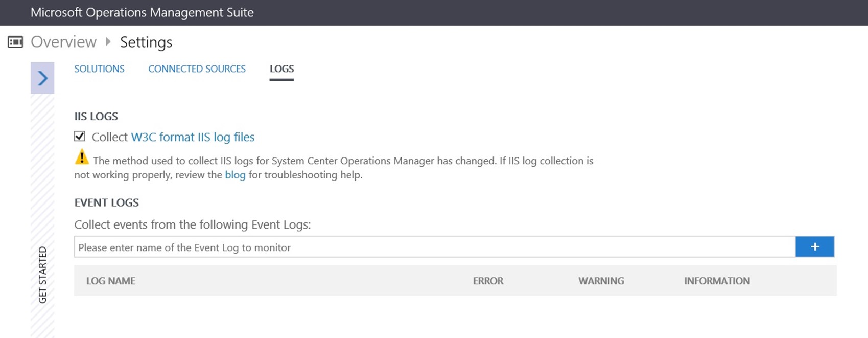Viewport: 868px width, 338px height.
Task: Go back to Overview in breadcrumb
Action: pos(63,42)
